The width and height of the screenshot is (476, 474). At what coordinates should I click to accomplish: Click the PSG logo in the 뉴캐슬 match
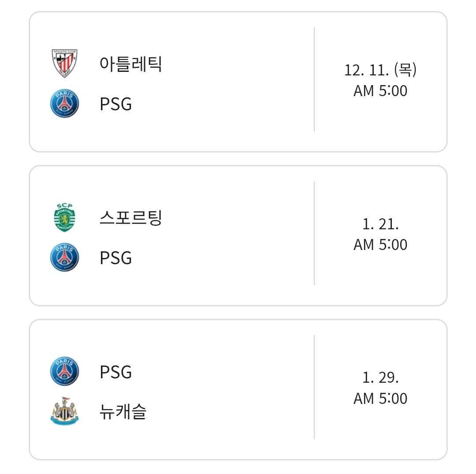click(x=64, y=371)
